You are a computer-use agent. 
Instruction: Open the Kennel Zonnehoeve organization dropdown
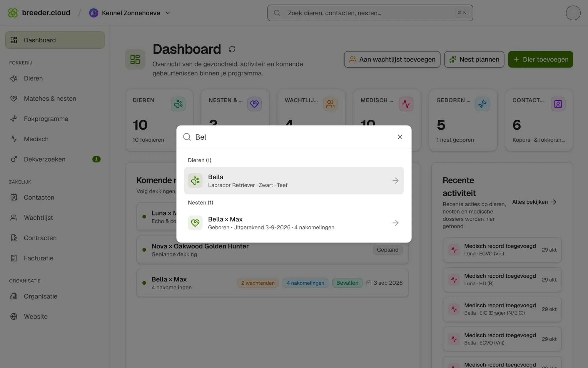[130, 13]
